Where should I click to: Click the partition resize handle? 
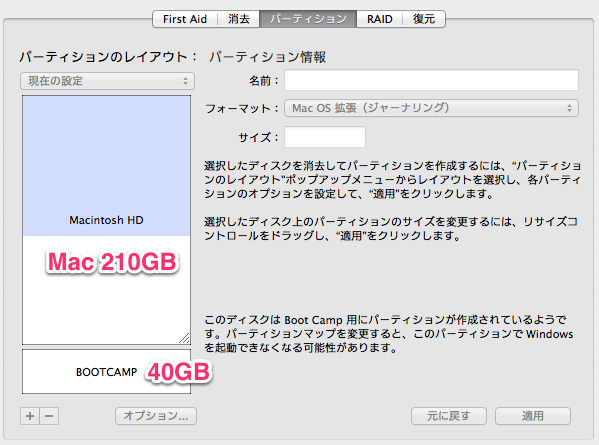[185, 338]
